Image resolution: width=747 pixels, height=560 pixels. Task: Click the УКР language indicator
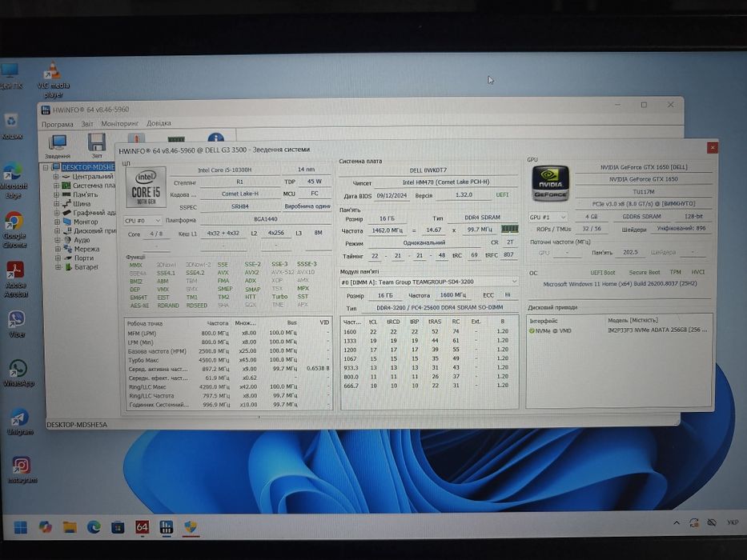pos(733,523)
